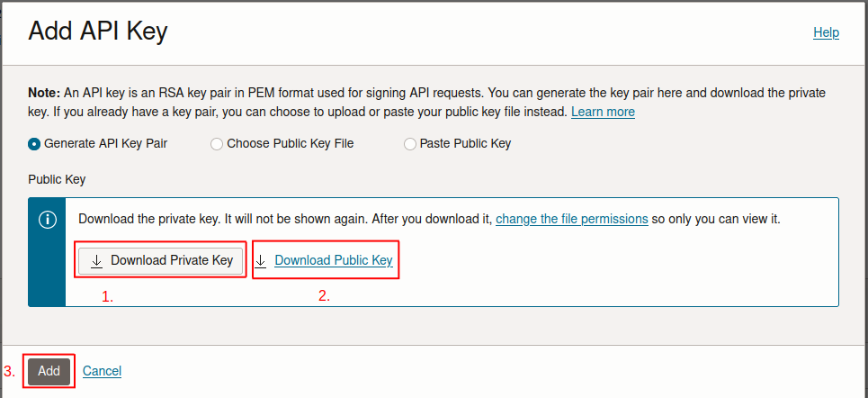Click the Add button
Image resolution: width=868 pixels, height=398 pixels.
(x=49, y=371)
